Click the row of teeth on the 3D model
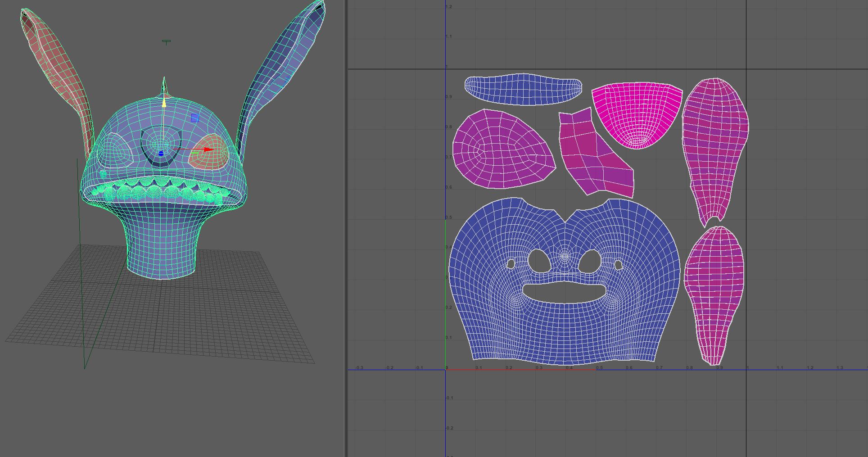Image resolution: width=868 pixels, height=457 pixels. point(162,190)
